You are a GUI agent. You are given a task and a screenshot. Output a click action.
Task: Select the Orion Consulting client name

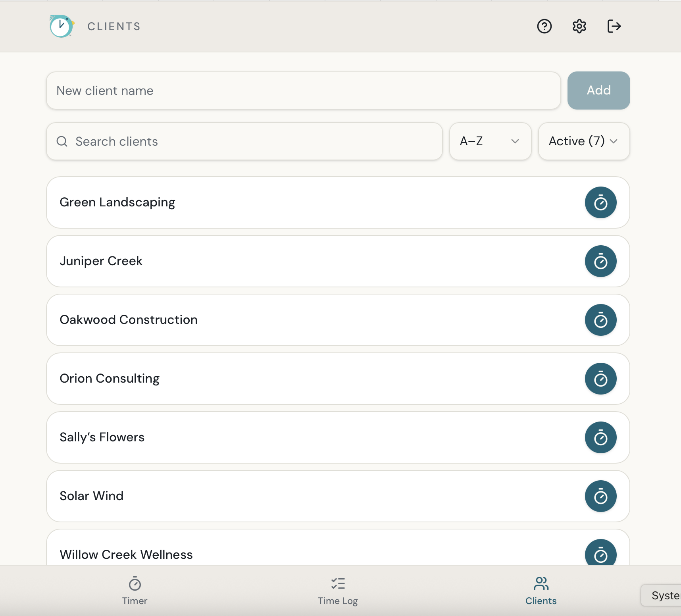pos(110,379)
